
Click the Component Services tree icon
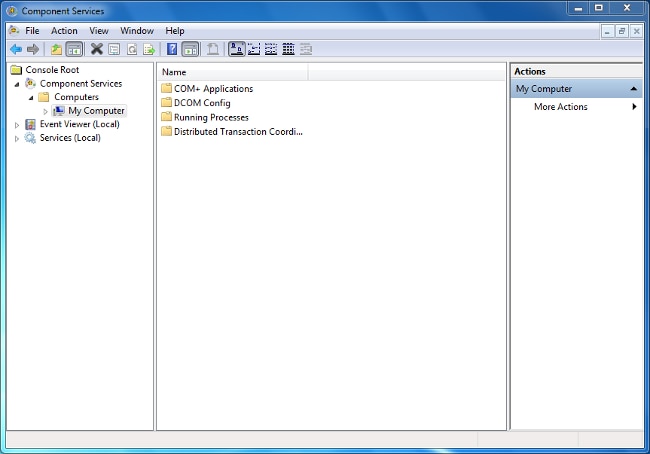(30, 83)
